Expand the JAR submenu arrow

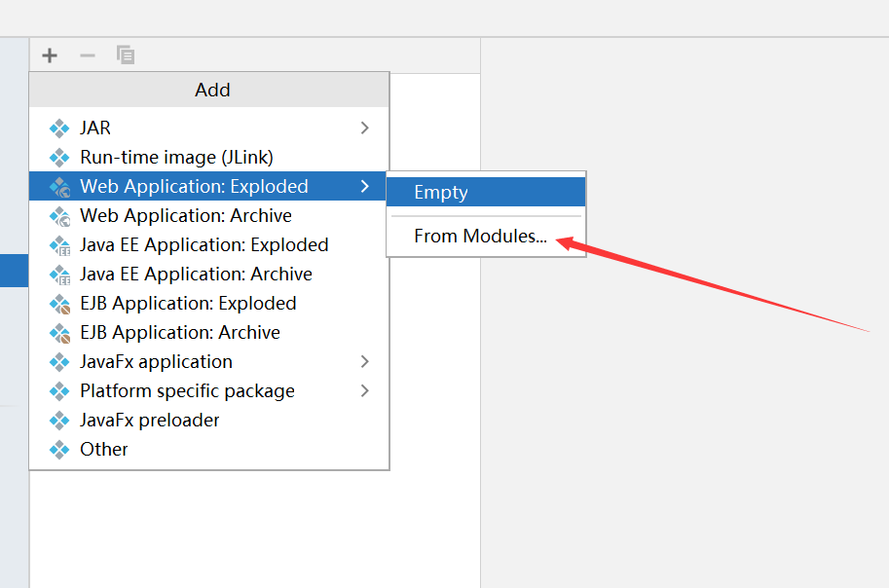364,129
